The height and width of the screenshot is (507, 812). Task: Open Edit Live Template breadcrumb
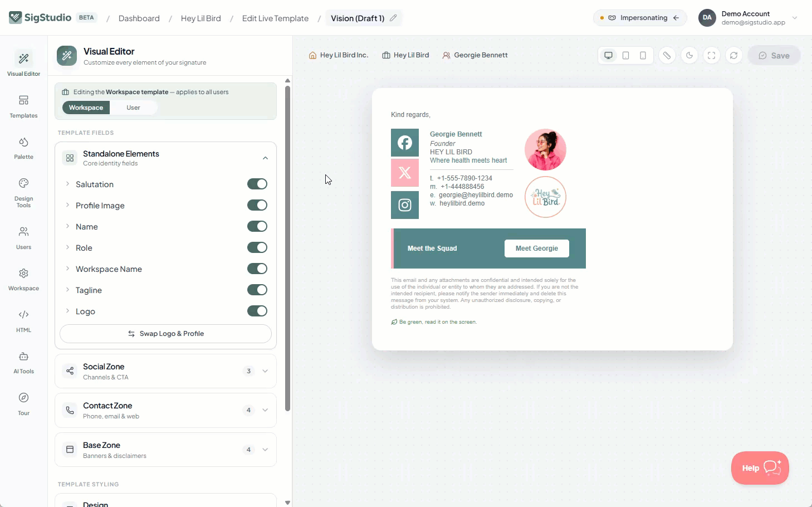tap(275, 18)
